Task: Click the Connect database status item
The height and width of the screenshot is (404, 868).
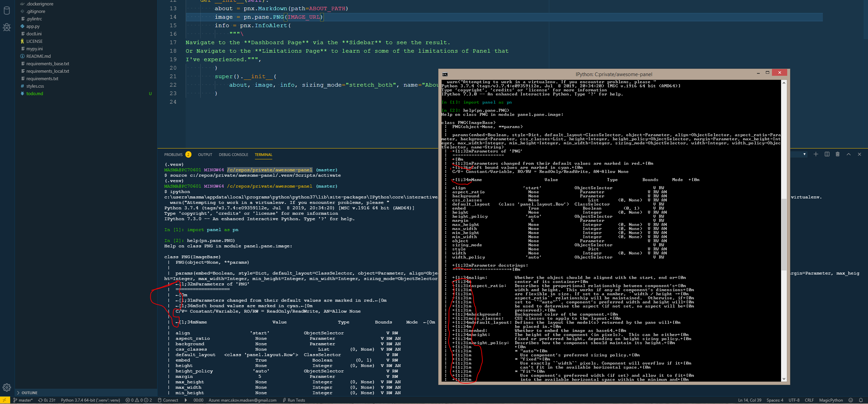Action: click(x=168, y=400)
